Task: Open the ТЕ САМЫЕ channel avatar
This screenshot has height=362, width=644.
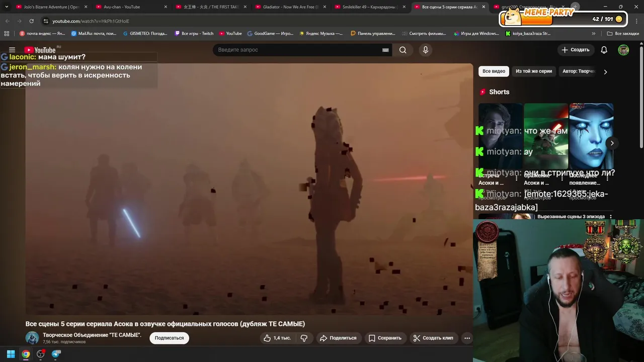Action: (32, 338)
